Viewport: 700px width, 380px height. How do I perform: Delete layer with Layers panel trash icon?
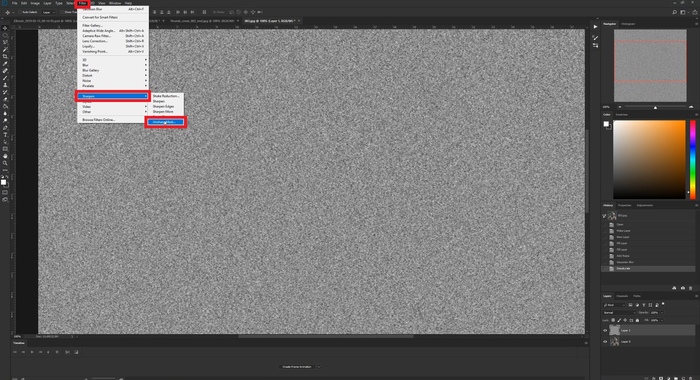pos(690,378)
